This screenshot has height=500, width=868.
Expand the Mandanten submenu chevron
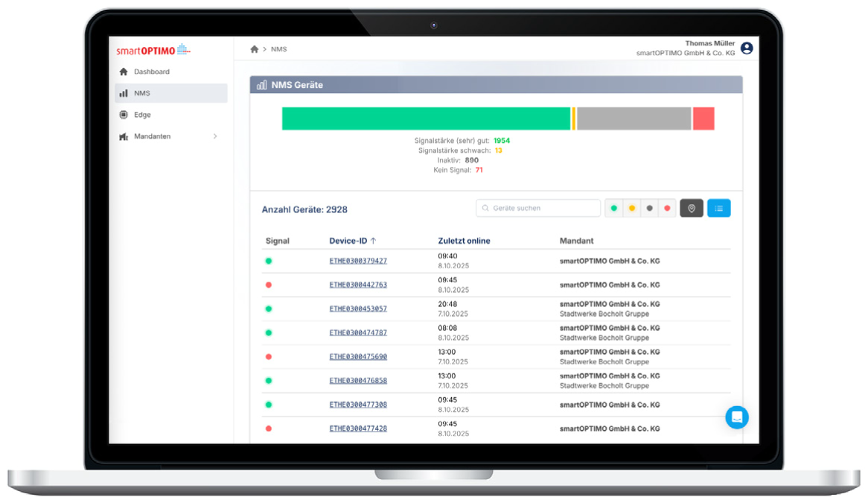[215, 136]
